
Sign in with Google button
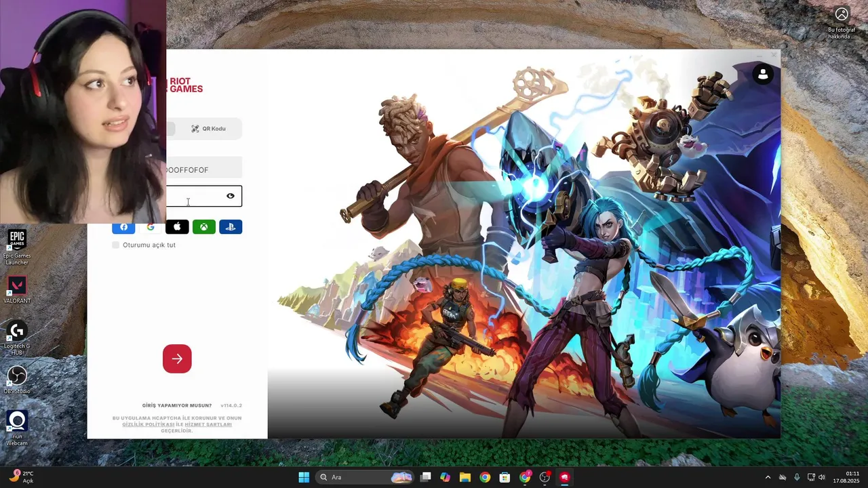[x=151, y=227]
